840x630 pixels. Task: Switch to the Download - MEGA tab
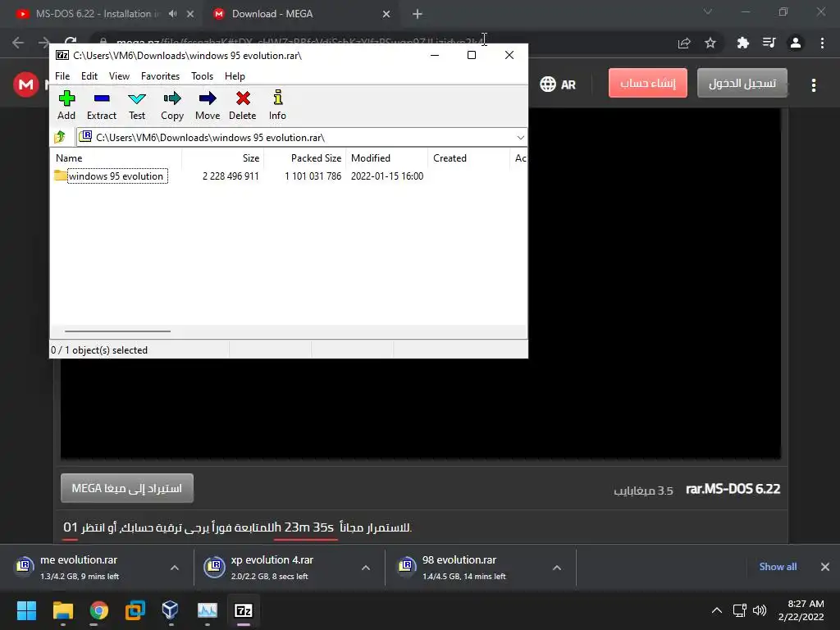[272, 14]
